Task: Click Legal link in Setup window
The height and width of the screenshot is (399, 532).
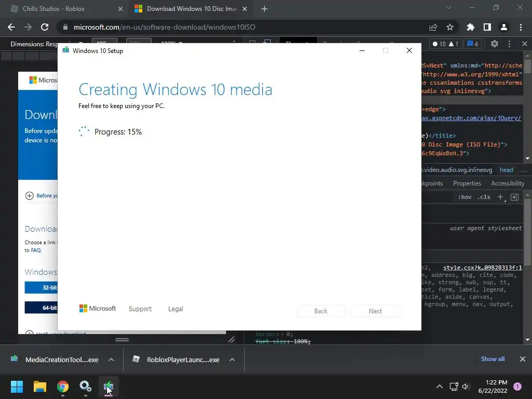Action: (x=176, y=309)
